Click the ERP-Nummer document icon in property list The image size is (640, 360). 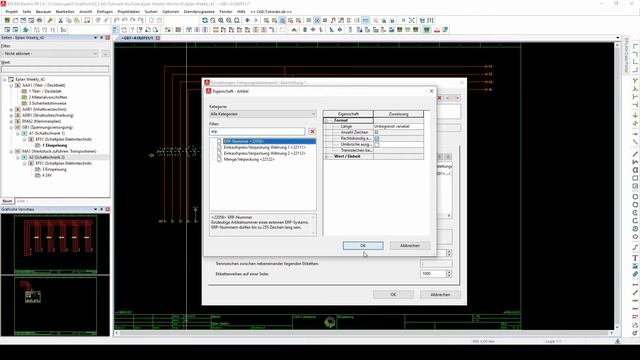220,141
